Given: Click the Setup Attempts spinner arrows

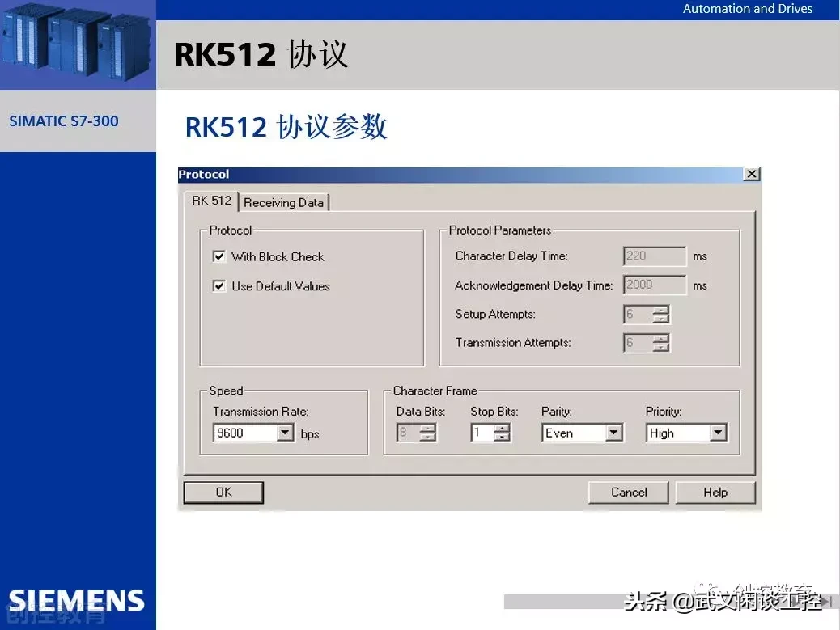Looking at the screenshot, I should coord(661,315).
